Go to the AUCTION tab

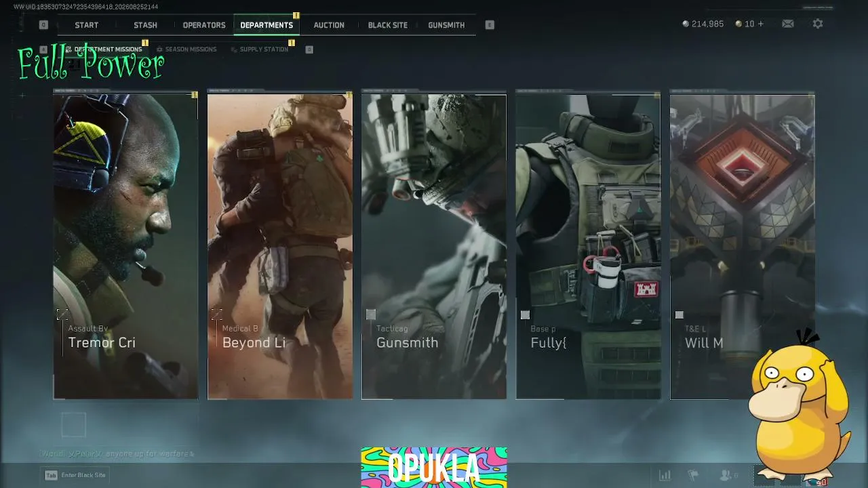(x=329, y=25)
